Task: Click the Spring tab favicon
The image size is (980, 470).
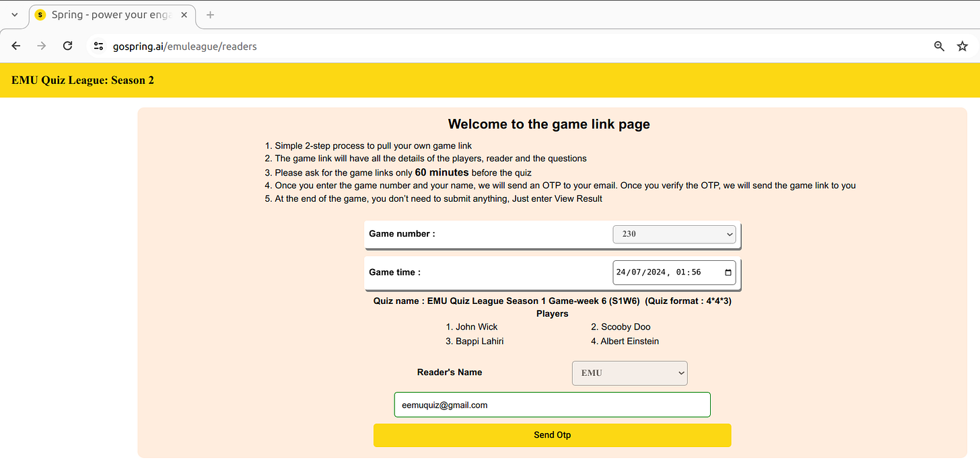Action: pos(40,15)
